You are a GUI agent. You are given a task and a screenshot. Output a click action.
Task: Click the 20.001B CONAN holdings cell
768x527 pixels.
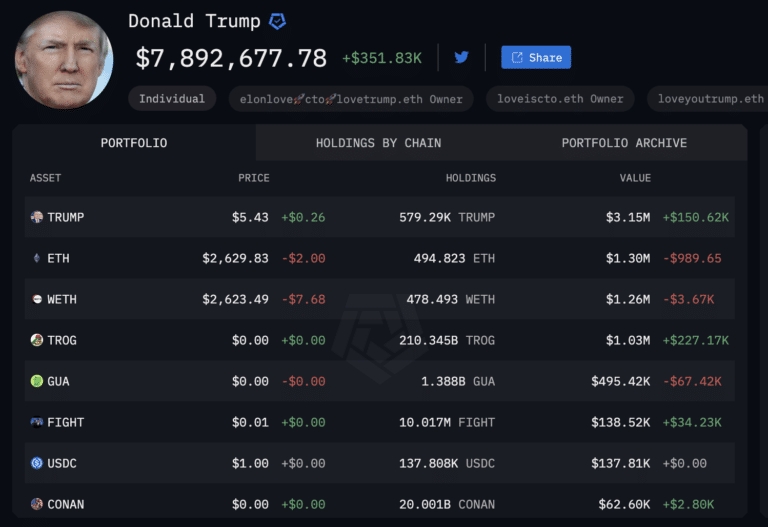[447, 504]
